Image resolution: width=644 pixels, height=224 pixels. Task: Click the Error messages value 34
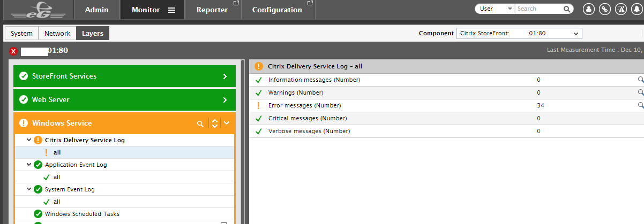tap(540, 105)
